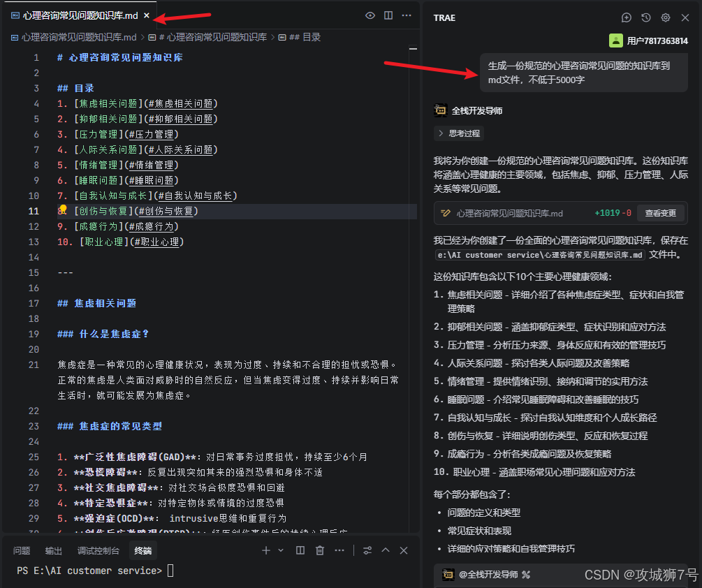Image resolution: width=702 pixels, height=588 pixels.
Task: Follow the #压力管理 anchor link
Action: tap(151, 134)
